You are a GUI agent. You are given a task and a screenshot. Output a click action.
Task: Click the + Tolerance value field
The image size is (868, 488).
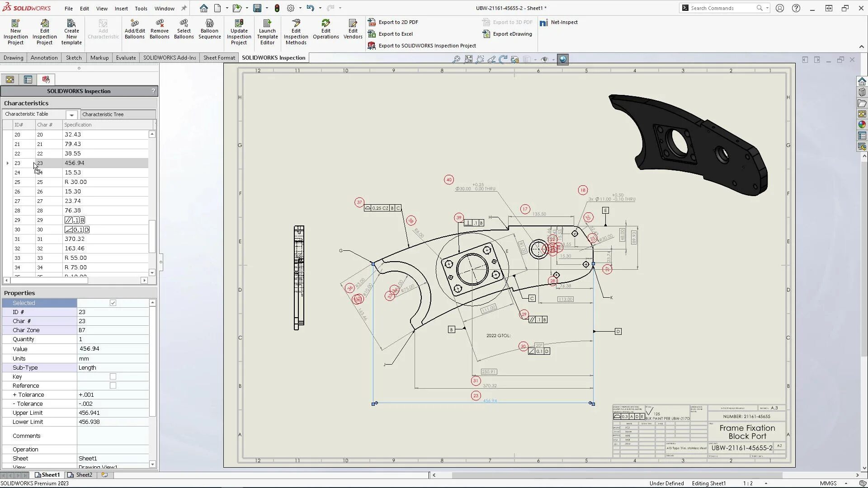click(113, 395)
